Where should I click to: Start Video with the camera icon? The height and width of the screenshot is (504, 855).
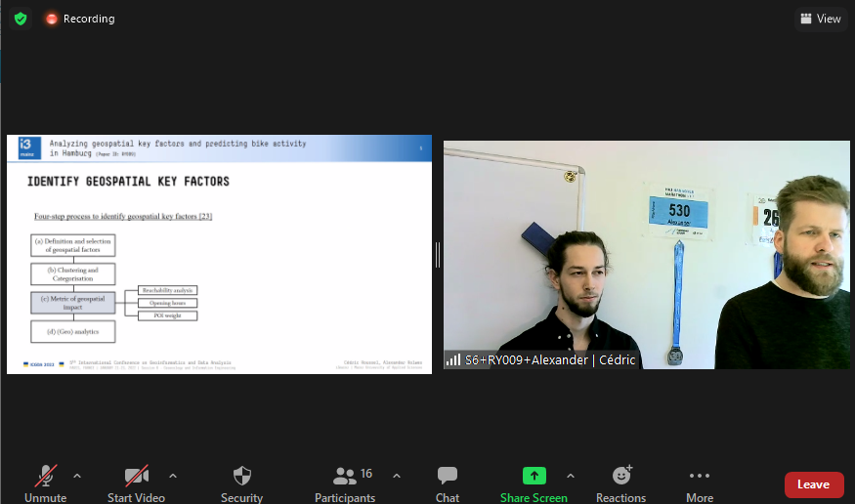coord(137,483)
